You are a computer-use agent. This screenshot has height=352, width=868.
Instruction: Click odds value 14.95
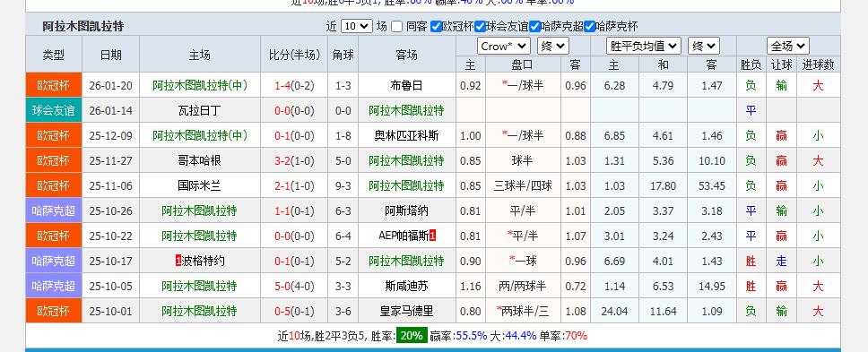711,286
